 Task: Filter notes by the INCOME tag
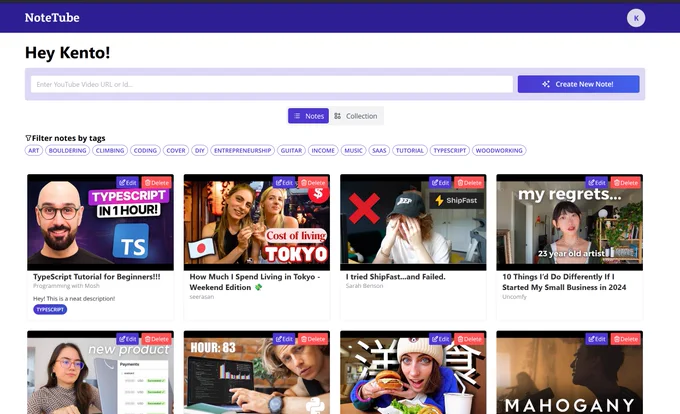pos(323,150)
